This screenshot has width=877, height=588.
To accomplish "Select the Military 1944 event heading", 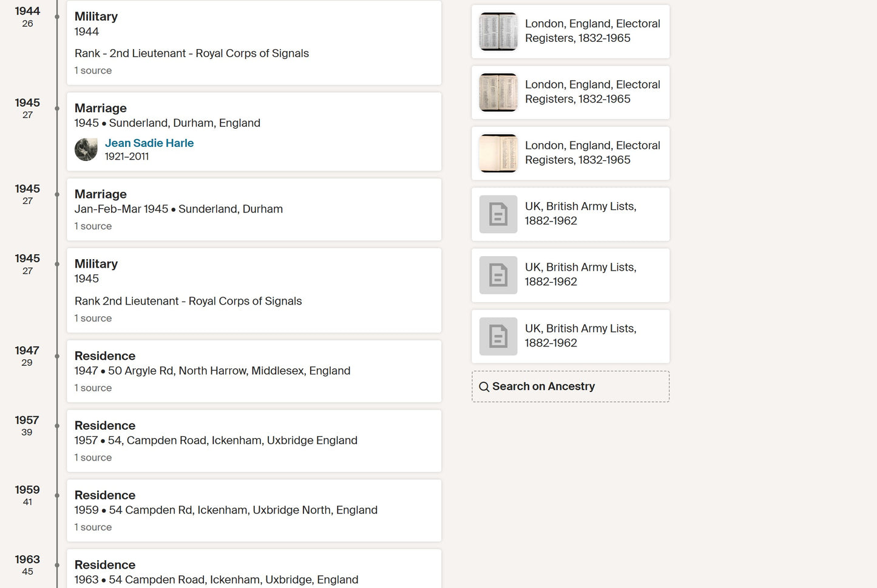I will (x=96, y=16).
